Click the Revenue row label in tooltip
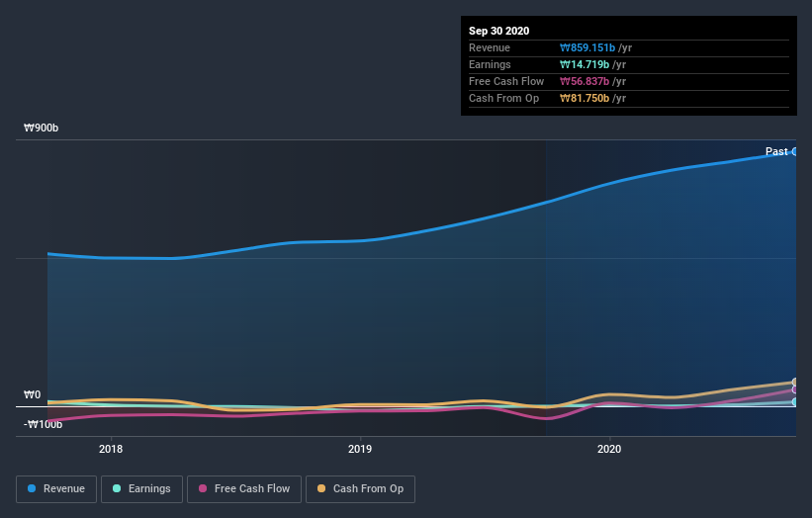This screenshot has width=812, height=518. 490,47
